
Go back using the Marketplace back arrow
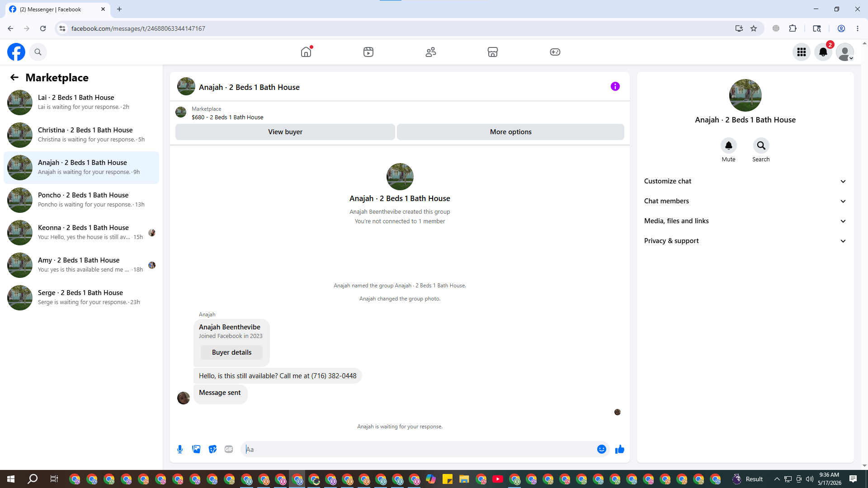point(14,77)
